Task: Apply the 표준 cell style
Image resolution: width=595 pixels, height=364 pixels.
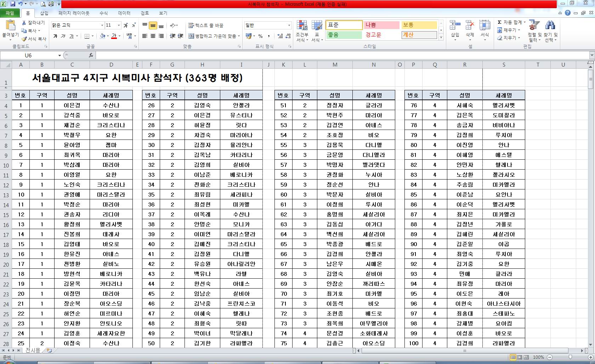Action: [344, 25]
